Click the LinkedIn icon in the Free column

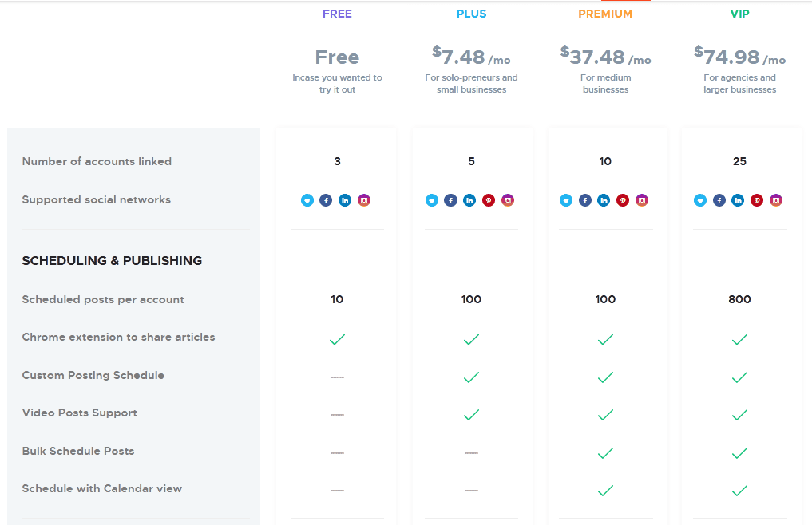tap(345, 200)
